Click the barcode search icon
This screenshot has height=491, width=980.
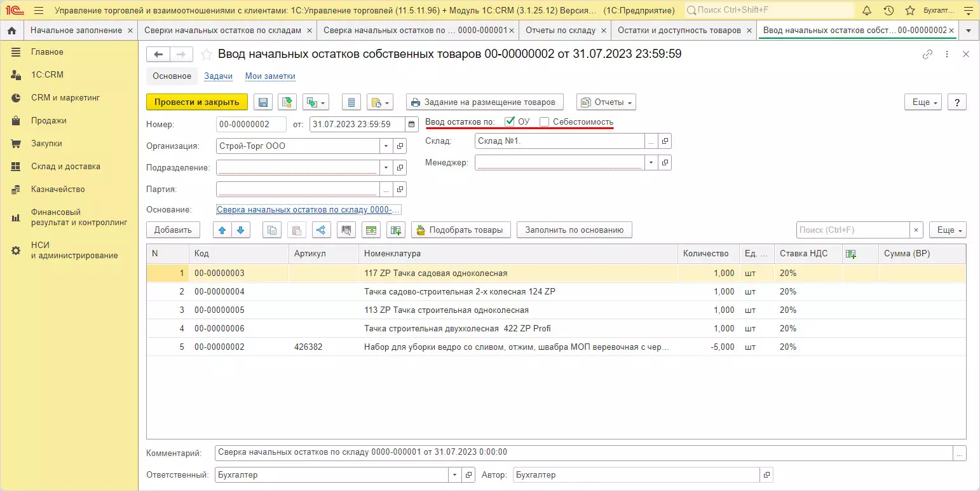(346, 230)
